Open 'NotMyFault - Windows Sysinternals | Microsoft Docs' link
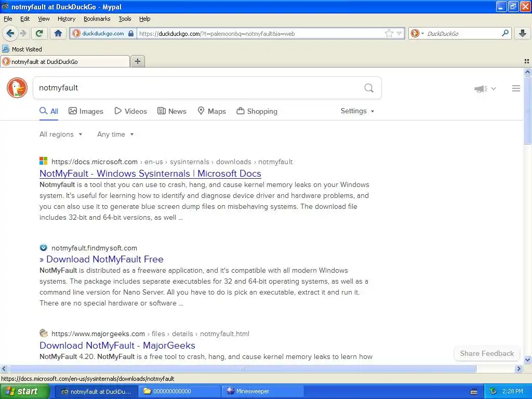Viewport: 532px width, 399px height. click(x=150, y=174)
